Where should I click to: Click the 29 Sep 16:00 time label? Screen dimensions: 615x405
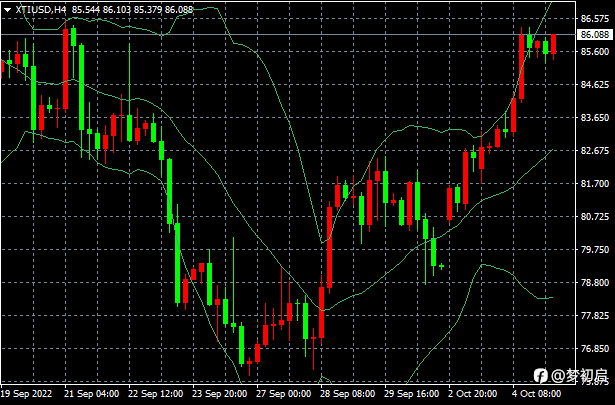tap(412, 393)
